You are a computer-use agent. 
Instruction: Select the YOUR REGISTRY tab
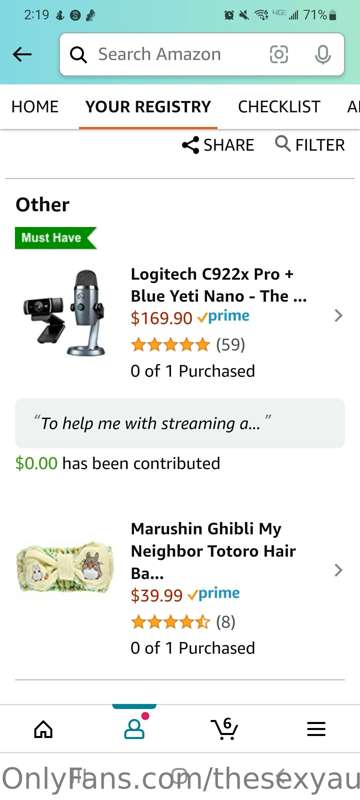click(148, 107)
